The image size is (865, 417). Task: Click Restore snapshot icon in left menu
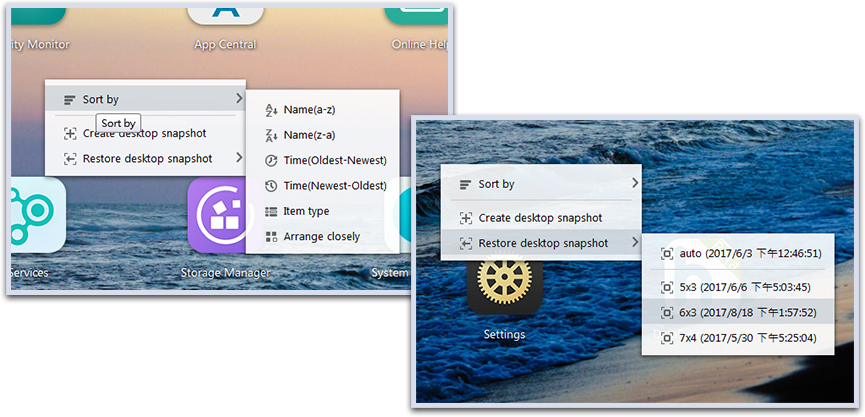pyautogui.click(x=70, y=159)
